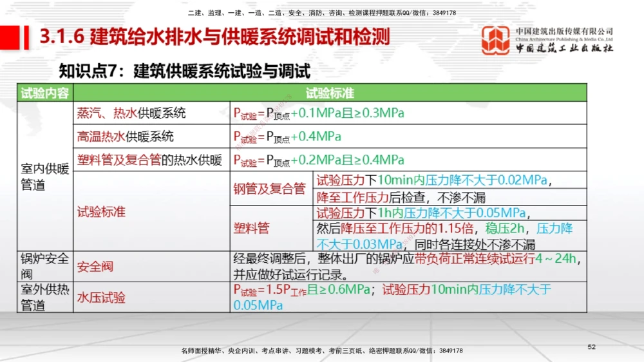Click the bottom footer text '名师面授精华'

[x=202, y=350]
